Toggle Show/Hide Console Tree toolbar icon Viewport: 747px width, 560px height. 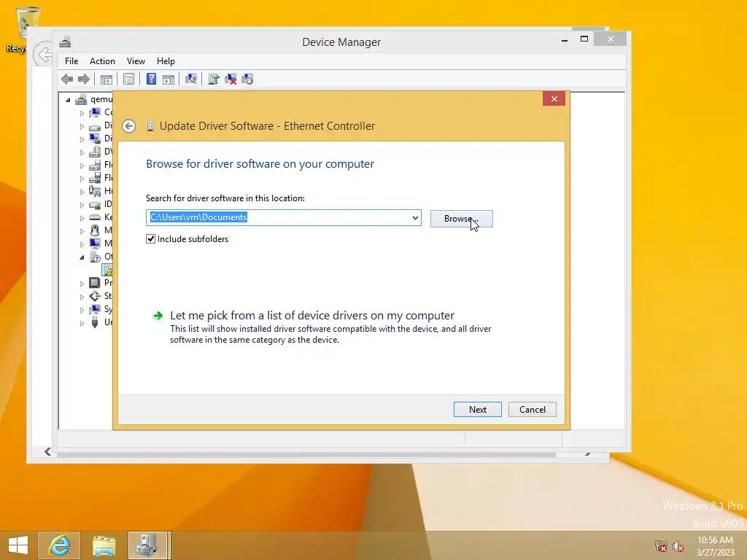pos(107,79)
